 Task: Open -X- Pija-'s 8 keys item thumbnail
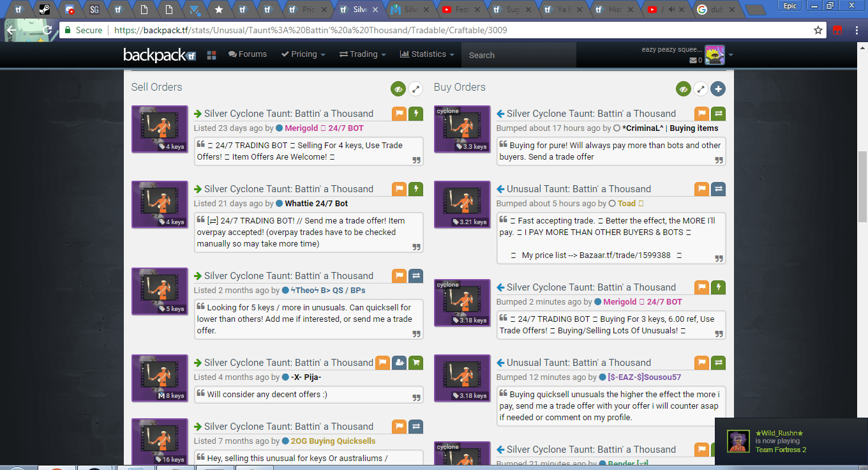pyautogui.click(x=160, y=378)
